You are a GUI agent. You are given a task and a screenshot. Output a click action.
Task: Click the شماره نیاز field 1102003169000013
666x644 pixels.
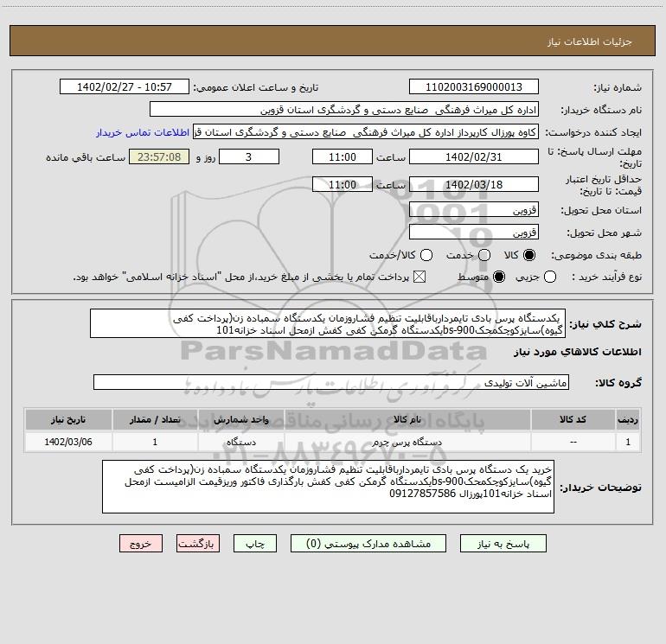coord(474,87)
